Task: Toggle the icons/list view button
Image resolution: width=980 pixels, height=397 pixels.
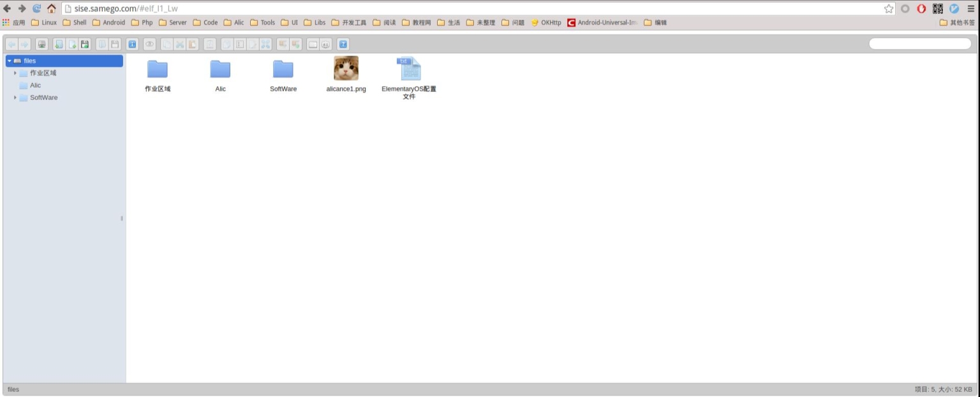Action: click(313, 45)
